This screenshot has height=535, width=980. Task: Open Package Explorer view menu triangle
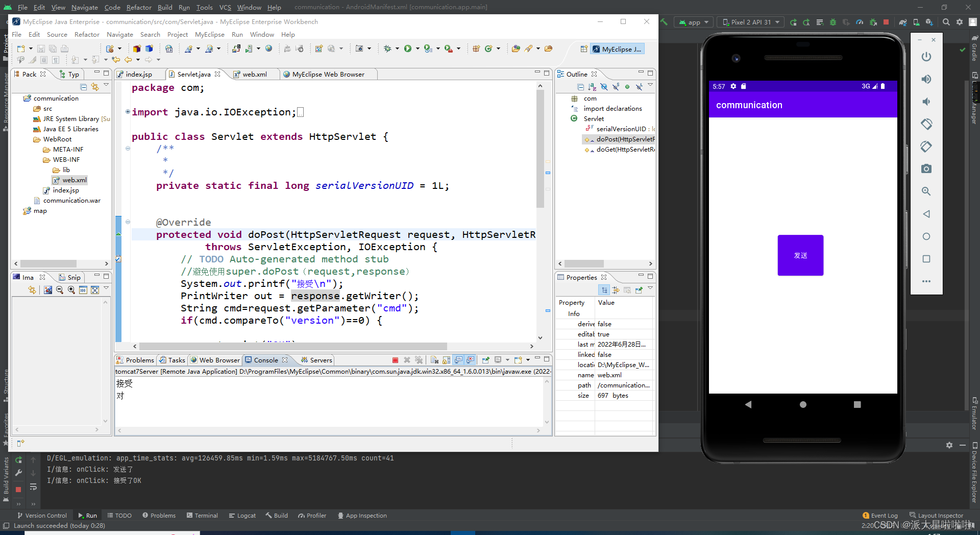106,85
